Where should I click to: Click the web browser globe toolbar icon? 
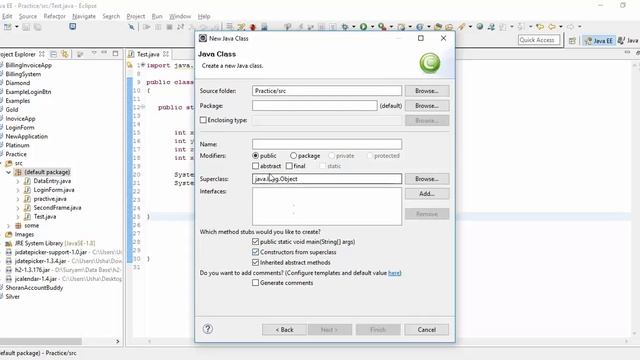[x=480, y=27]
